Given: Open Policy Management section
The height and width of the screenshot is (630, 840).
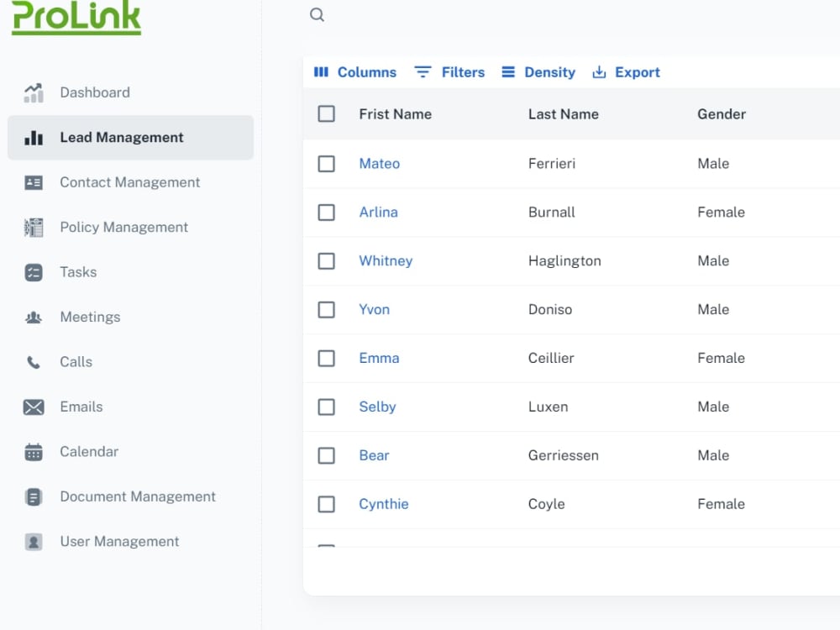Looking at the screenshot, I should click(x=123, y=227).
